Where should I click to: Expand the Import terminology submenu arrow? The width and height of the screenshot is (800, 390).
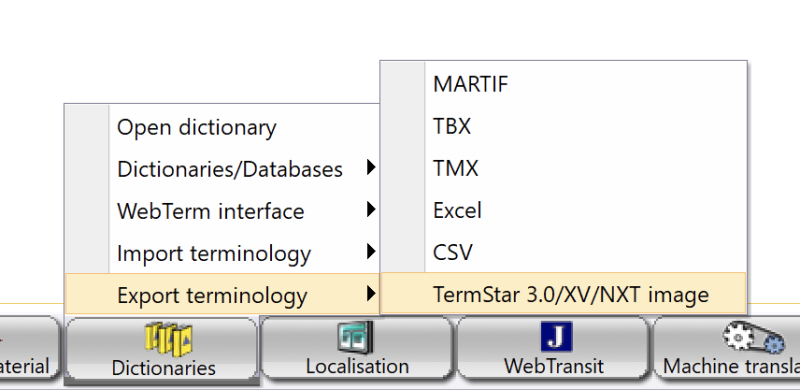click(371, 251)
